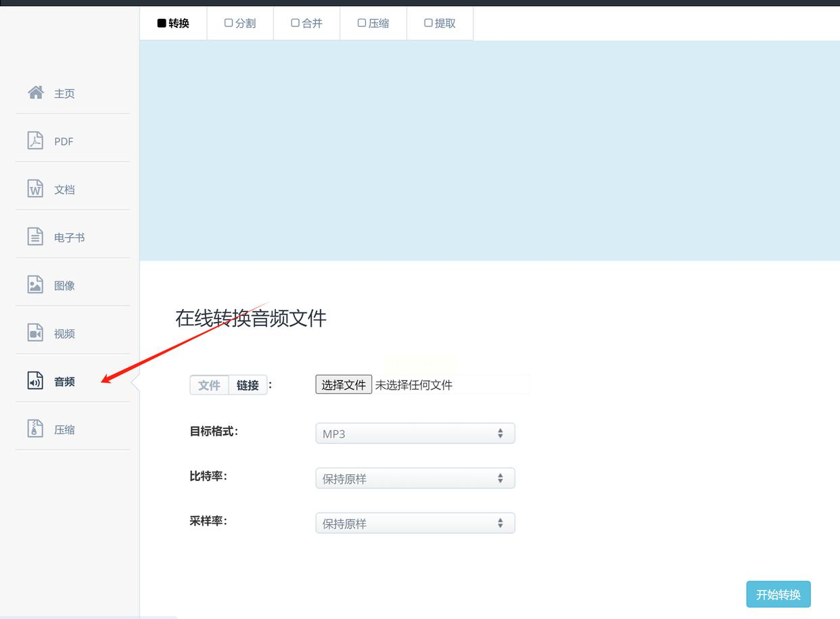Click the PDF file icon
This screenshot has width=840, height=619.
35,140
